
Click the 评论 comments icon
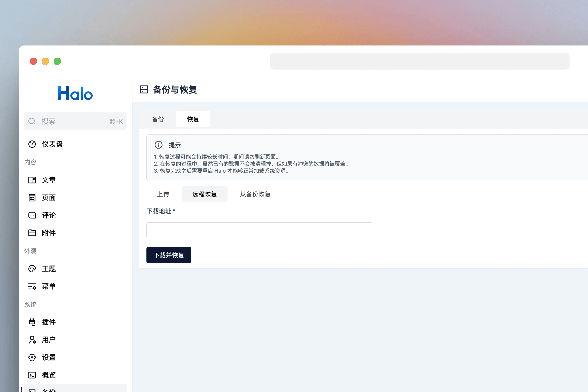point(32,215)
